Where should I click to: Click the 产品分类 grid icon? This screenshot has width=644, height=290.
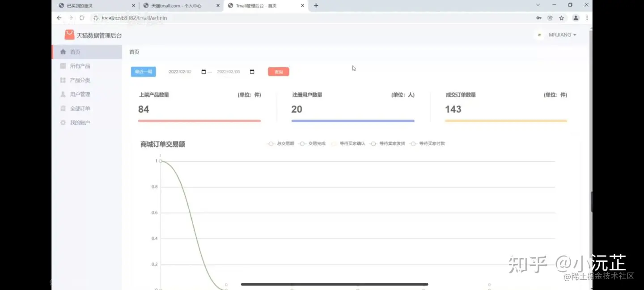[63, 80]
